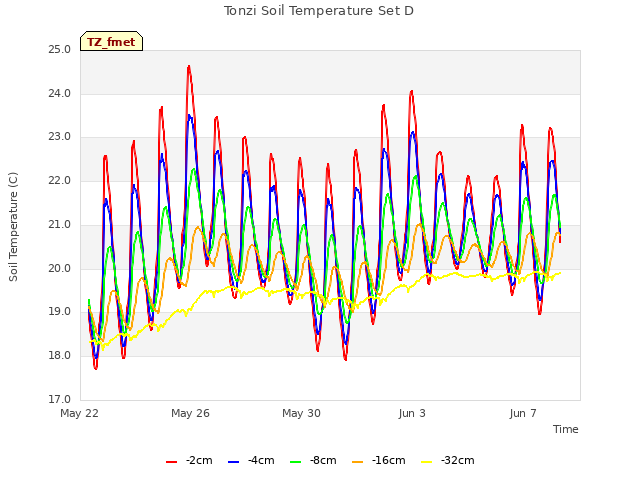640x480 pixels.
Task: Click the Jun 7 x-axis tick label
Action: tap(523, 413)
